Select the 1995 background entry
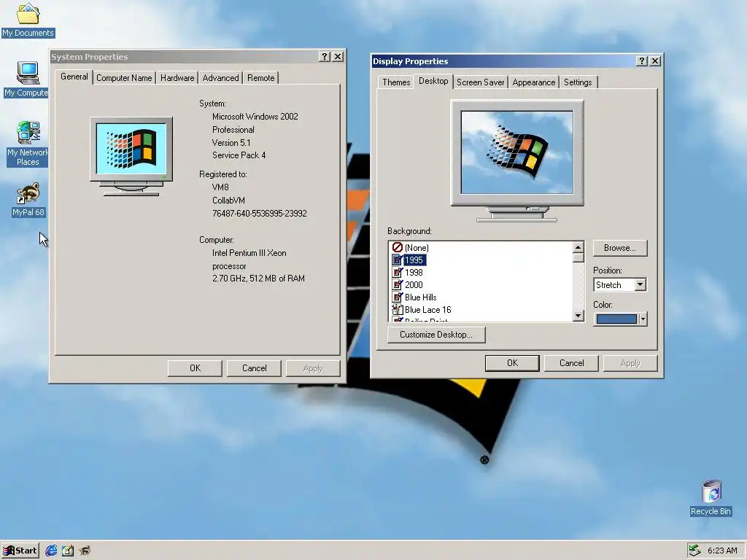The width and height of the screenshot is (747, 560). [414, 260]
